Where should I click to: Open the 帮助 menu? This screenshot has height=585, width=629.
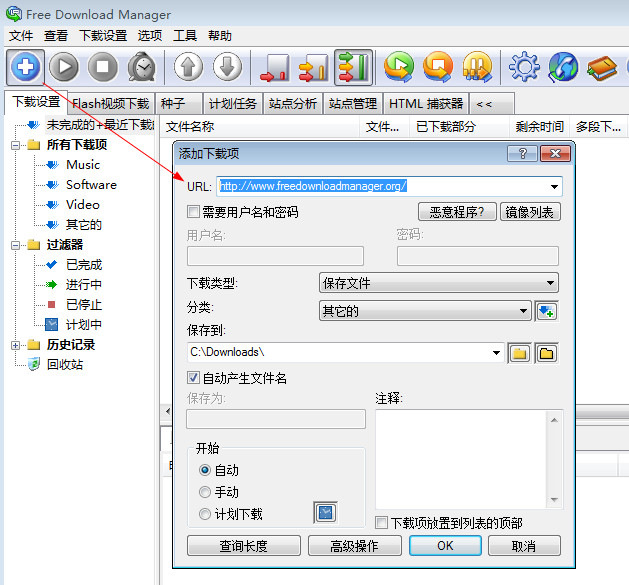pyautogui.click(x=220, y=36)
